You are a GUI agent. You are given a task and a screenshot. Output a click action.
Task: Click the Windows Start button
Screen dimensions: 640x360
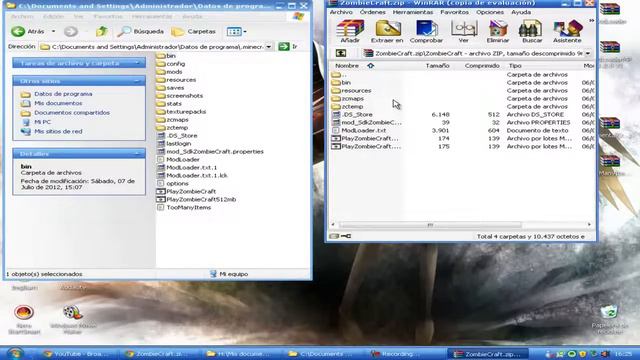[16, 353]
